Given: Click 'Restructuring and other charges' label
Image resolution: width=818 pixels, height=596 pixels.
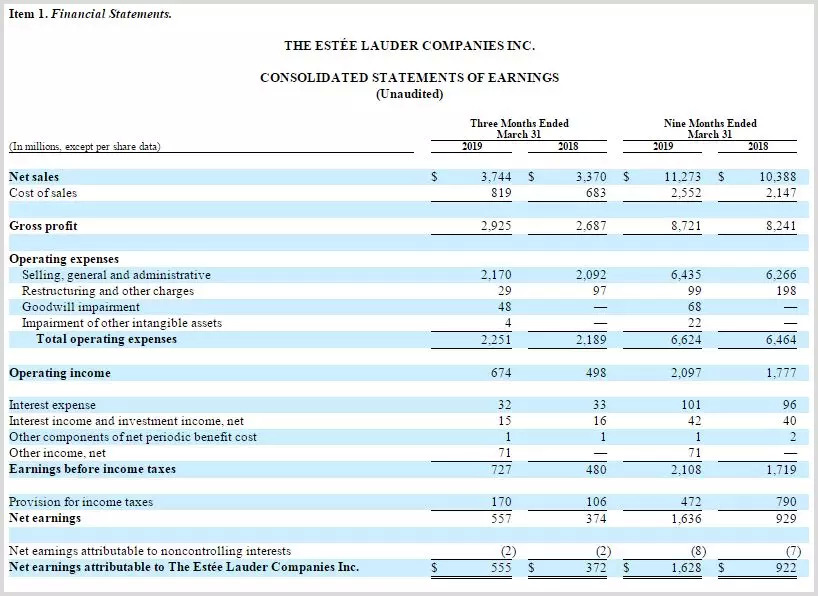Looking at the screenshot, I should [x=108, y=291].
